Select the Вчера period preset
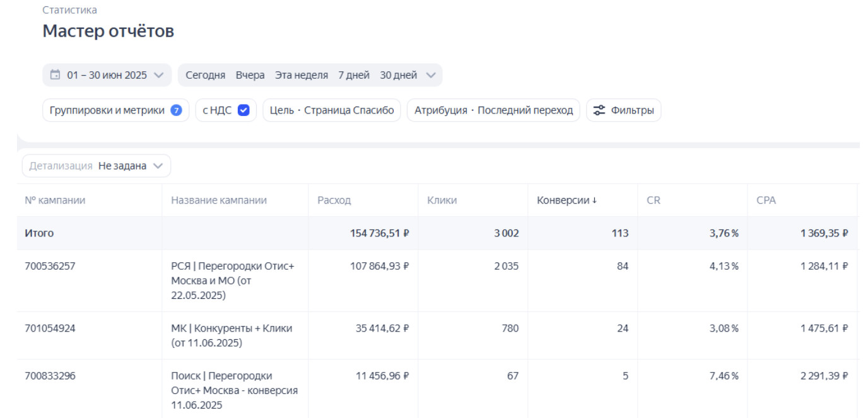The width and height of the screenshot is (868, 418). (250, 75)
